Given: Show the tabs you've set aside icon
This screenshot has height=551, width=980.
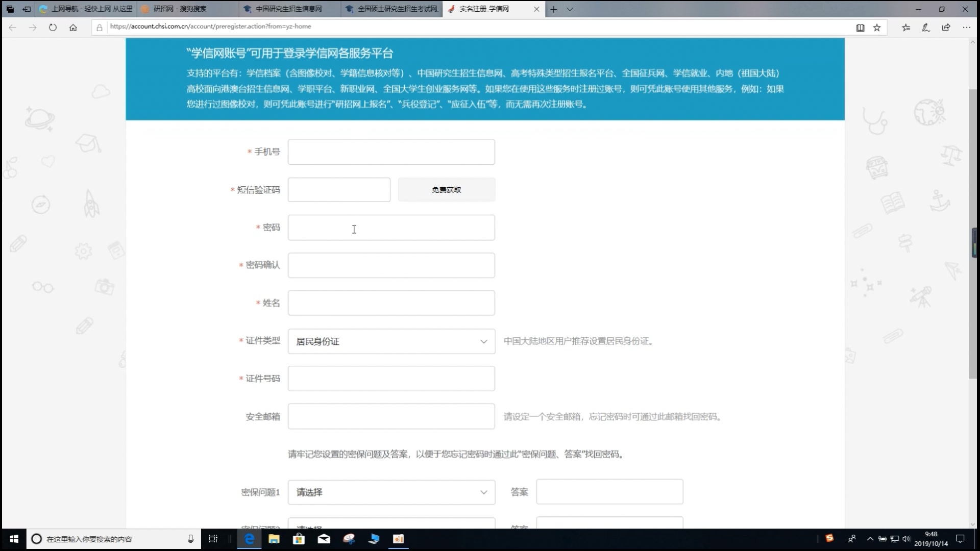Looking at the screenshot, I should click(10, 9).
